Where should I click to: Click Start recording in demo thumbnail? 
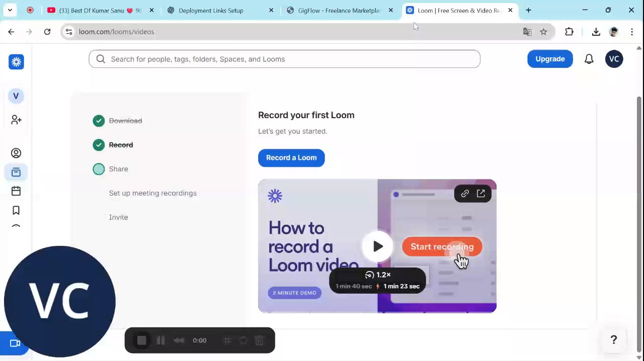[442, 247]
